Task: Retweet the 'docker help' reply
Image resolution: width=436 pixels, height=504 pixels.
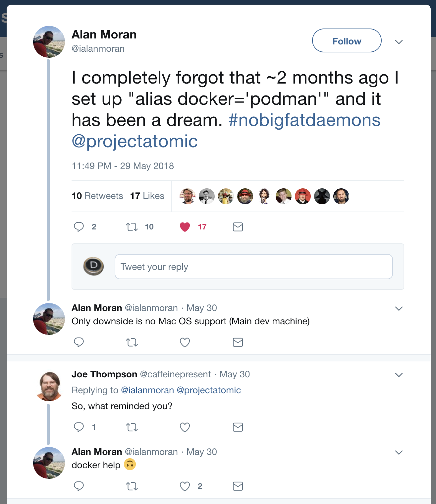Action: tap(132, 486)
